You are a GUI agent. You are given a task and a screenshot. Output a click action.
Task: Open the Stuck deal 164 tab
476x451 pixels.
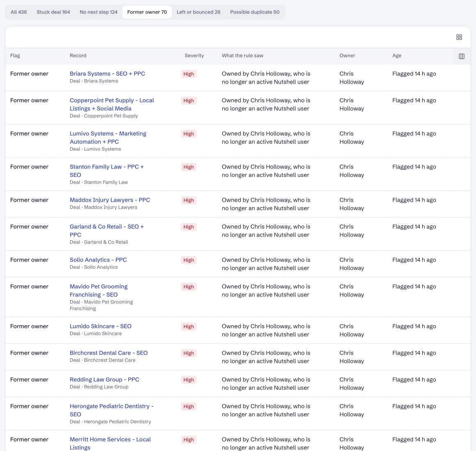click(53, 12)
